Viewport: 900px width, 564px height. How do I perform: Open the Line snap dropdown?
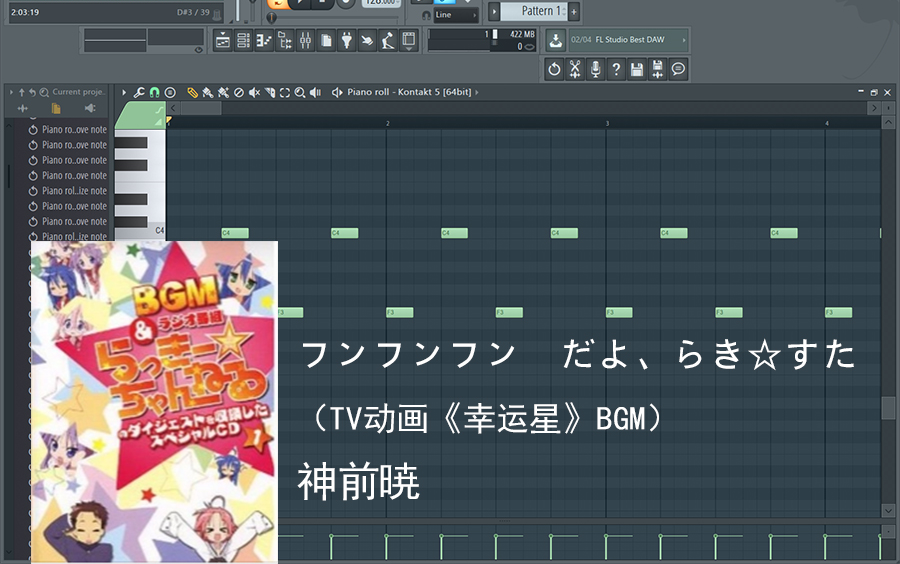point(456,15)
